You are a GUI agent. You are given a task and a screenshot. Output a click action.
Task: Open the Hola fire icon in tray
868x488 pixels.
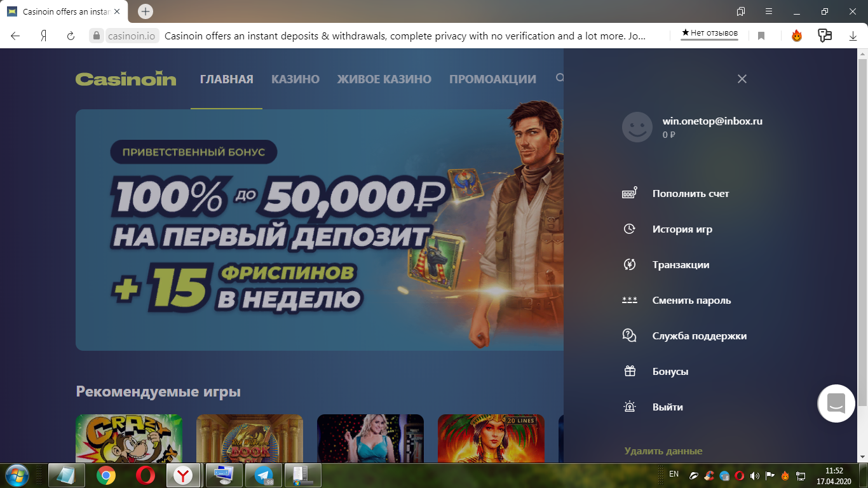point(785,475)
